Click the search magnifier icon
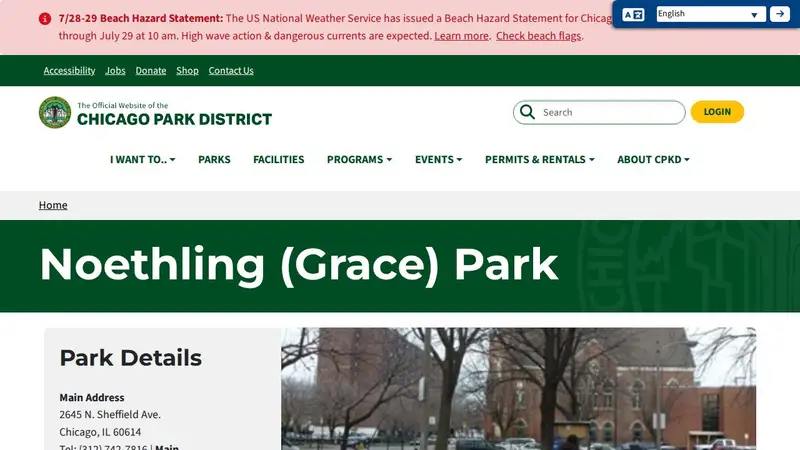The height and width of the screenshot is (450, 800). pos(528,112)
